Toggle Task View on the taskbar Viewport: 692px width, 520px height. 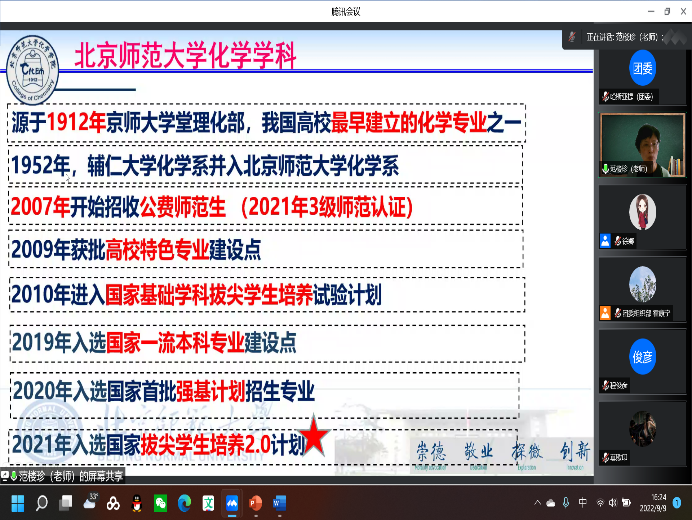point(62,502)
